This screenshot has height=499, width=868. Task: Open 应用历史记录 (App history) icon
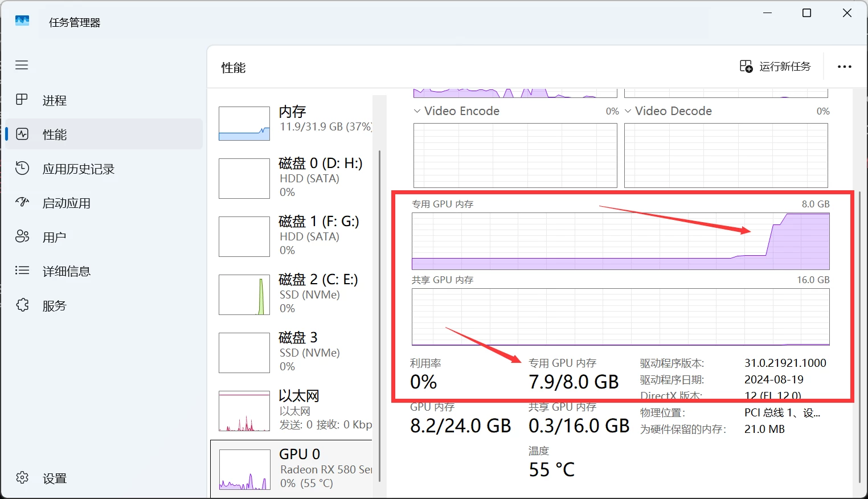pos(22,169)
